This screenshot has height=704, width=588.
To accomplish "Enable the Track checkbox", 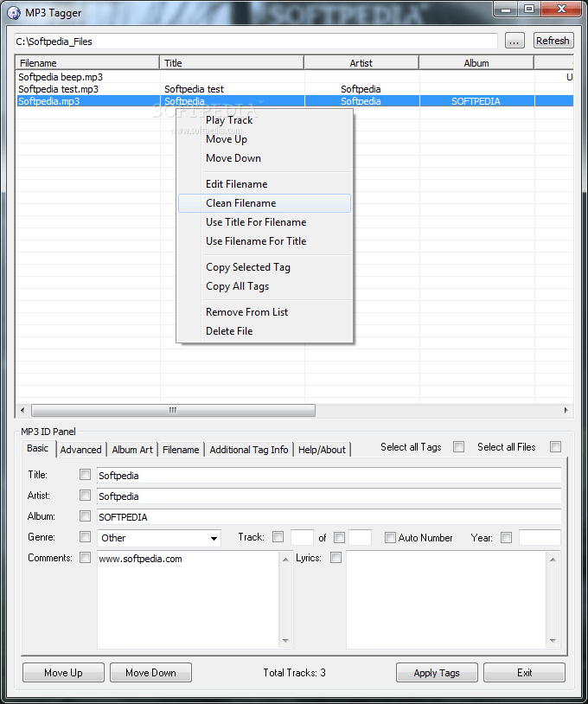I will [278, 537].
